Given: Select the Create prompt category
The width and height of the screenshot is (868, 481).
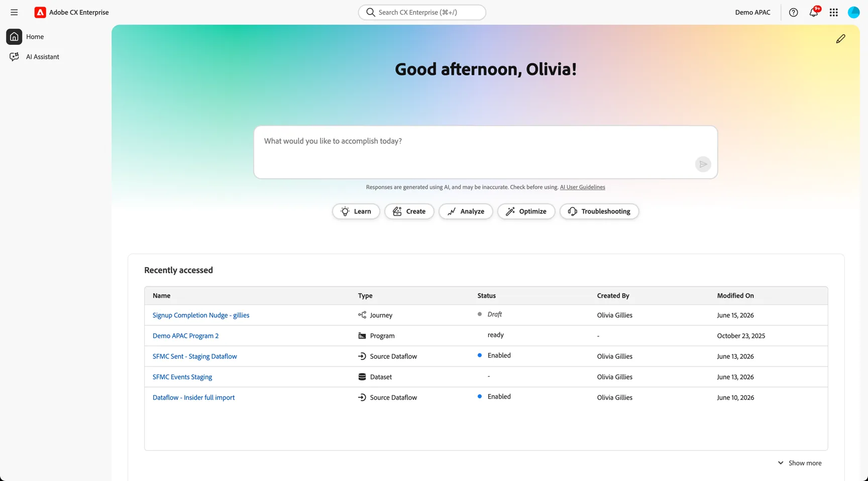Looking at the screenshot, I should pyautogui.click(x=409, y=211).
